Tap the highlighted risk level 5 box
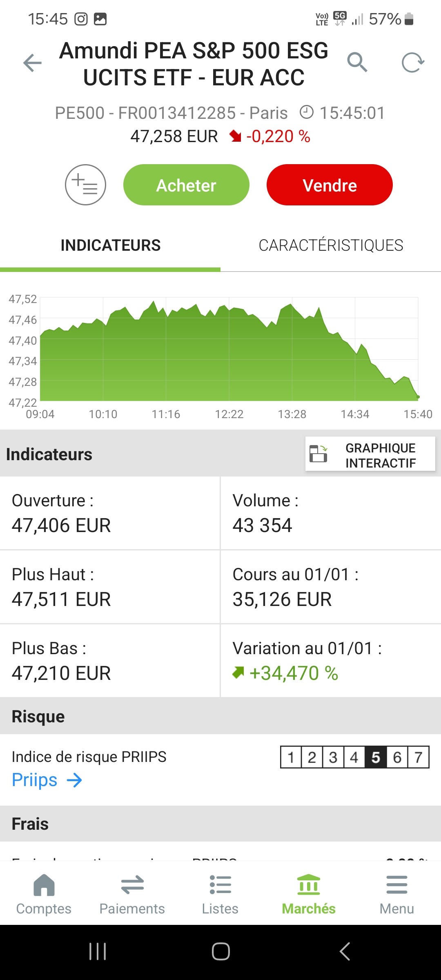 376,757
